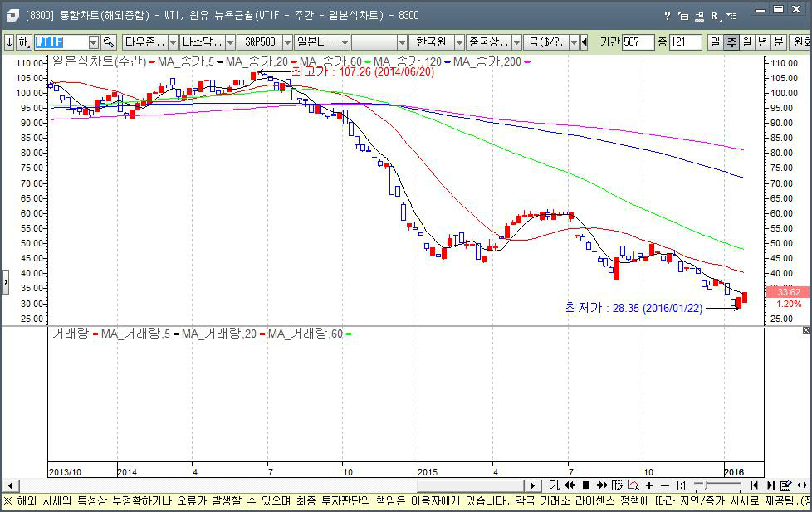Click the magnifier symbol search icon

pyautogui.click(x=109, y=42)
